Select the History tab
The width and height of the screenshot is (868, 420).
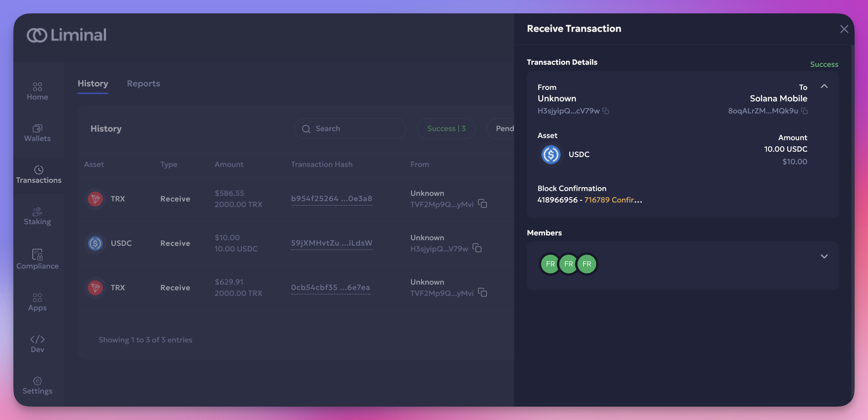93,83
